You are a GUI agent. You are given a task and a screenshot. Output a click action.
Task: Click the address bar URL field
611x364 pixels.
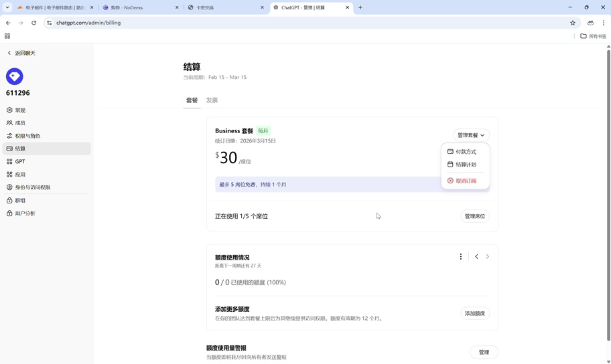pyautogui.click(x=268, y=23)
